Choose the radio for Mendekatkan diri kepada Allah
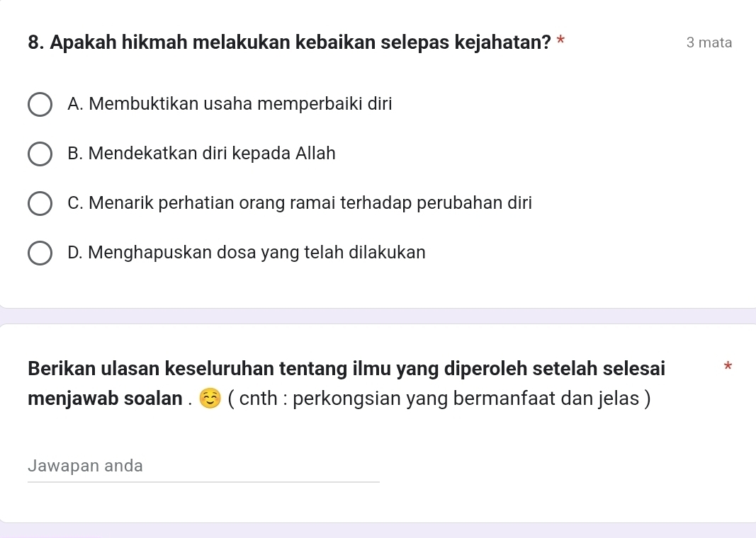This screenshot has height=538, width=756. tap(40, 154)
